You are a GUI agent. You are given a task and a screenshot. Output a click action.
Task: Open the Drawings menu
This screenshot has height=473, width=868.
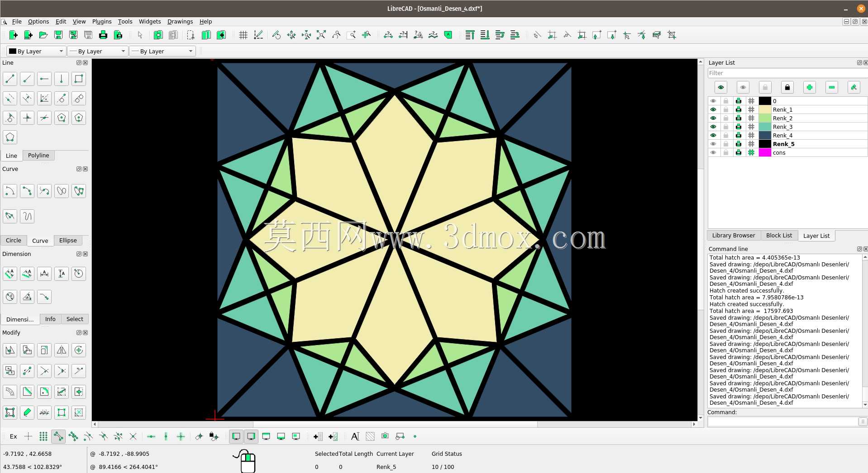click(x=180, y=21)
